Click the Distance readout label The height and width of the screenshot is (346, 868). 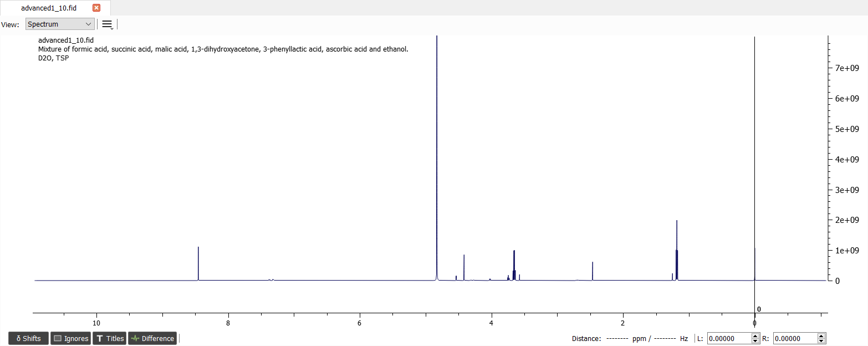point(586,338)
